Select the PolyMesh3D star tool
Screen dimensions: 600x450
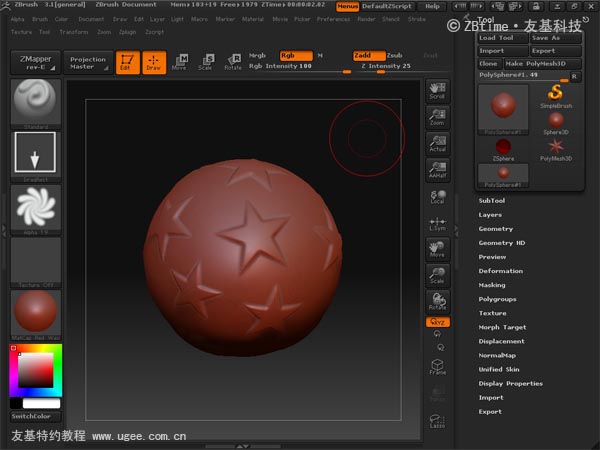coord(556,150)
